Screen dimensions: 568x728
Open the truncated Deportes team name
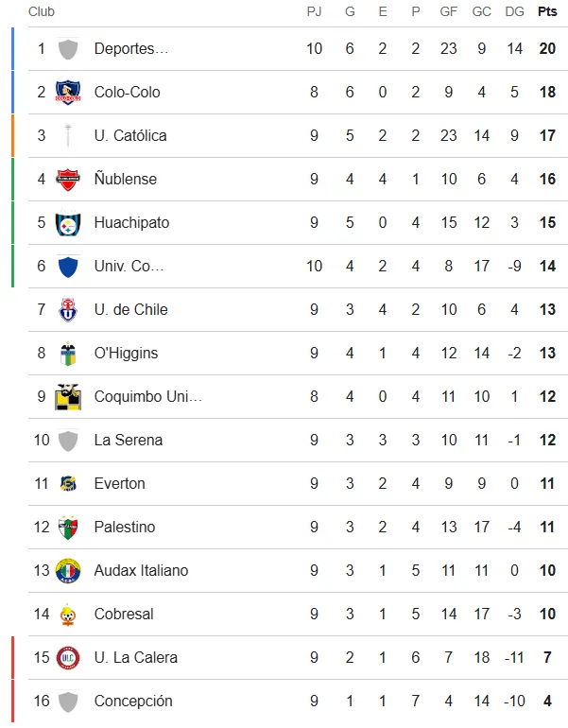coord(131,49)
